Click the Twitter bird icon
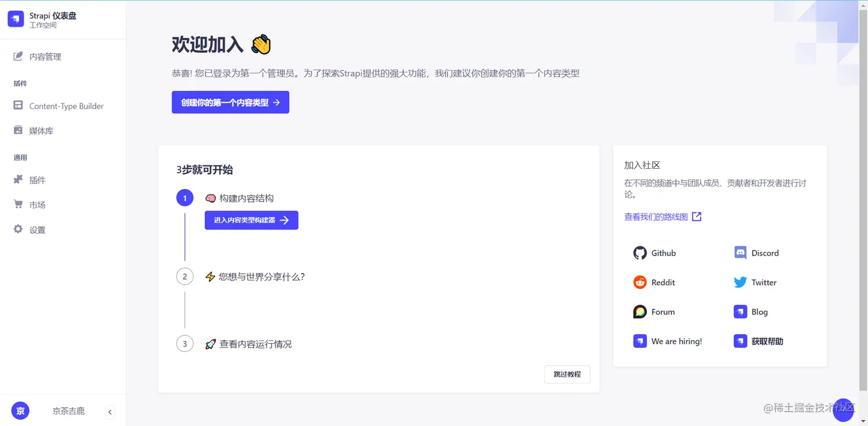This screenshot has width=868, height=426. [741, 282]
